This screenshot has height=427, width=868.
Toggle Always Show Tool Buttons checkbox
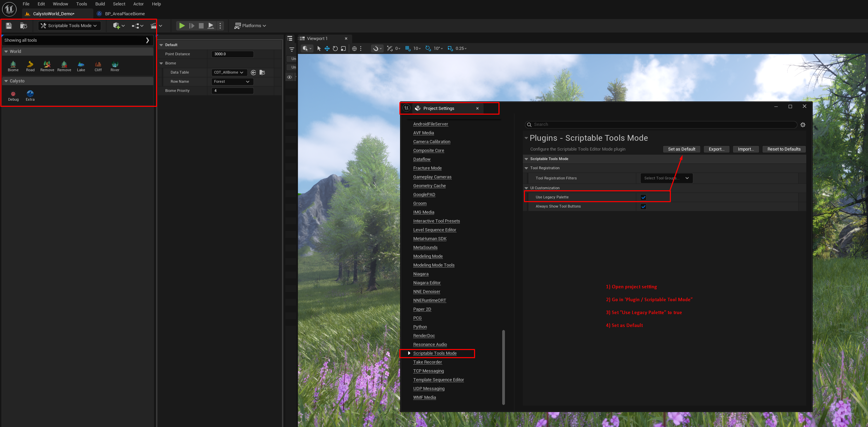coord(643,207)
